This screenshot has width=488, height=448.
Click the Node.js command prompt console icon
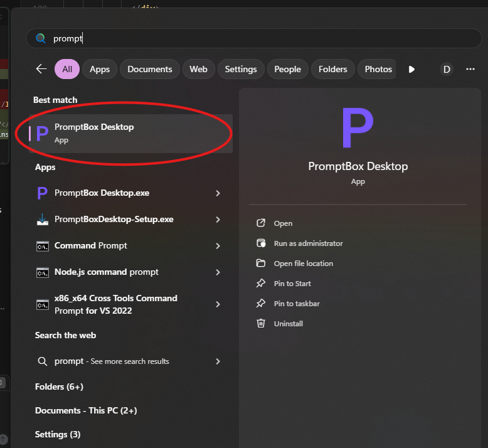click(x=42, y=273)
